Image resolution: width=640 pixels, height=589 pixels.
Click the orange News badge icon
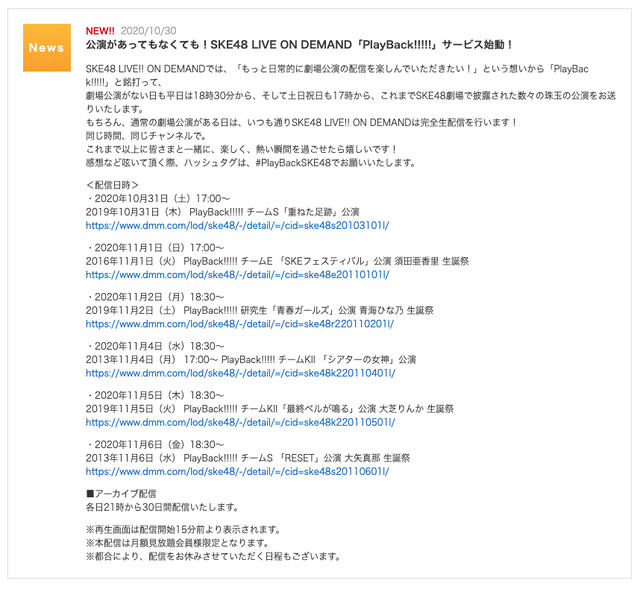point(47,48)
